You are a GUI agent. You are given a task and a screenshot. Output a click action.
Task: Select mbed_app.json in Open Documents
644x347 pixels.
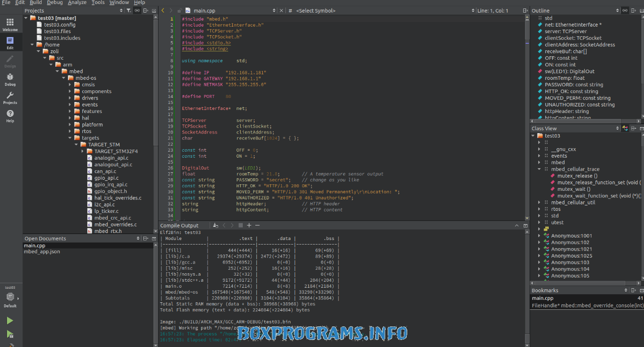42,252
